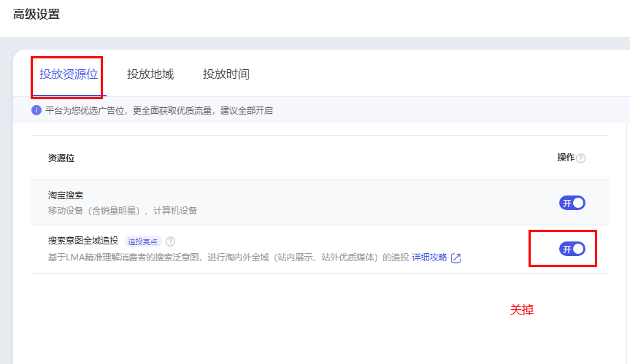
Task: Open the 投放地域 tab
Action: pos(150,74)
